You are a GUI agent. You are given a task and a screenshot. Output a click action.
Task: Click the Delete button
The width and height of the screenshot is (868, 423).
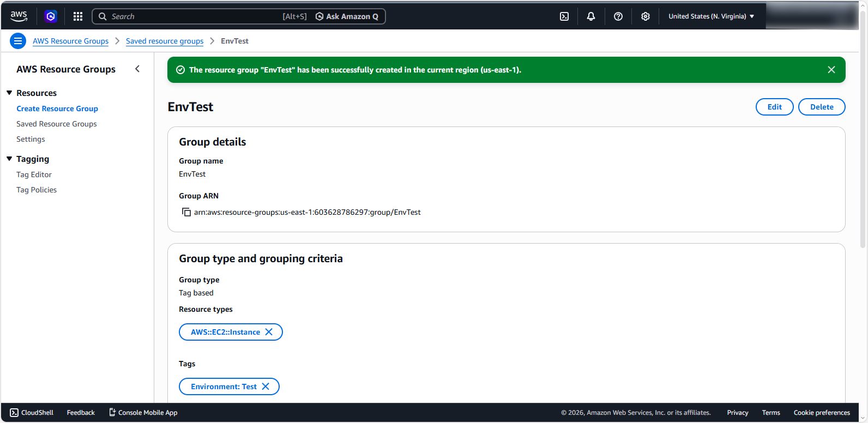point(822,107)
